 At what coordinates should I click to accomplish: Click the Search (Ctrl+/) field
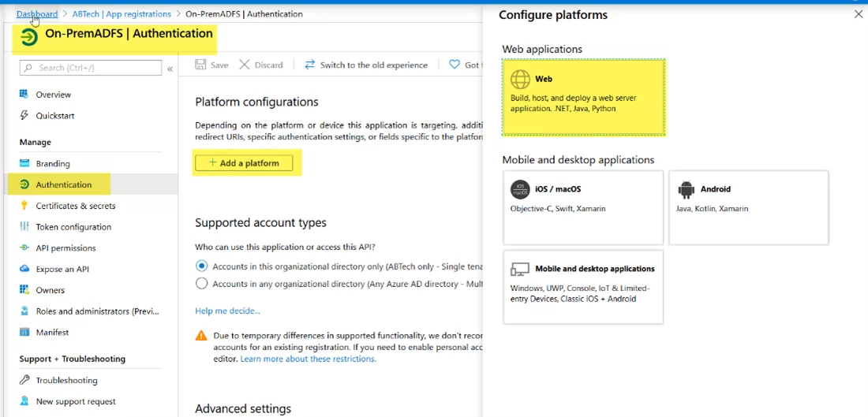tap(91, 68)
